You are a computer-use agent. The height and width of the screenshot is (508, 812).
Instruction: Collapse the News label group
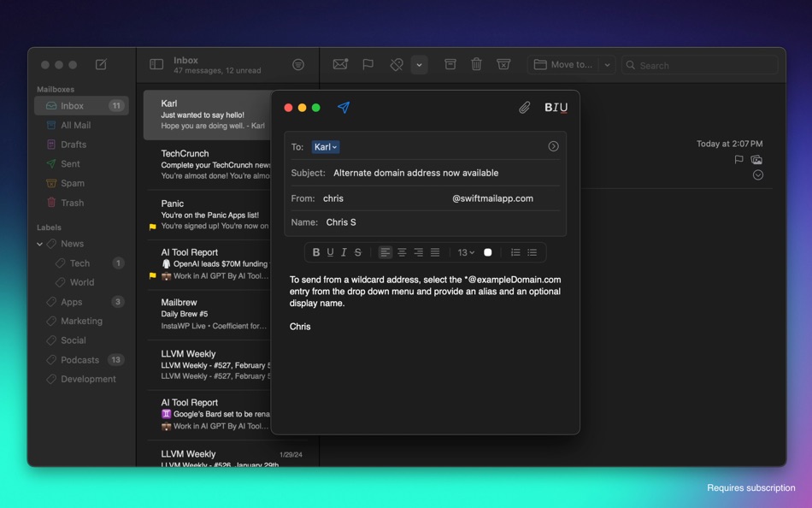pos(39,244)
